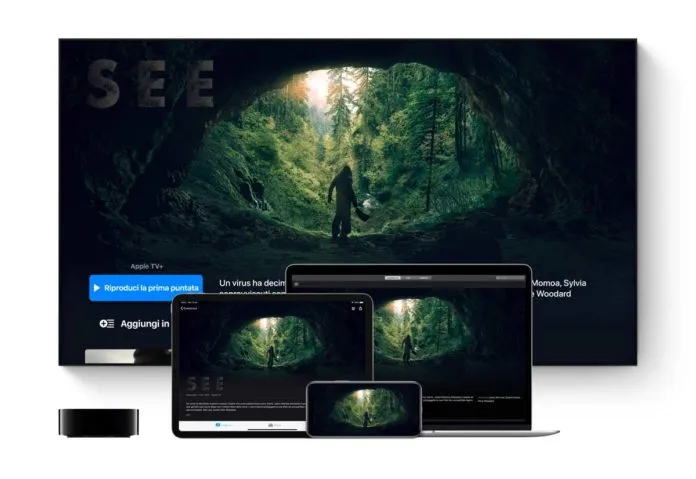This screenshot has height=479, width=696.
Task: Tap the cave image on the iPhone screen
Action: 365,409
